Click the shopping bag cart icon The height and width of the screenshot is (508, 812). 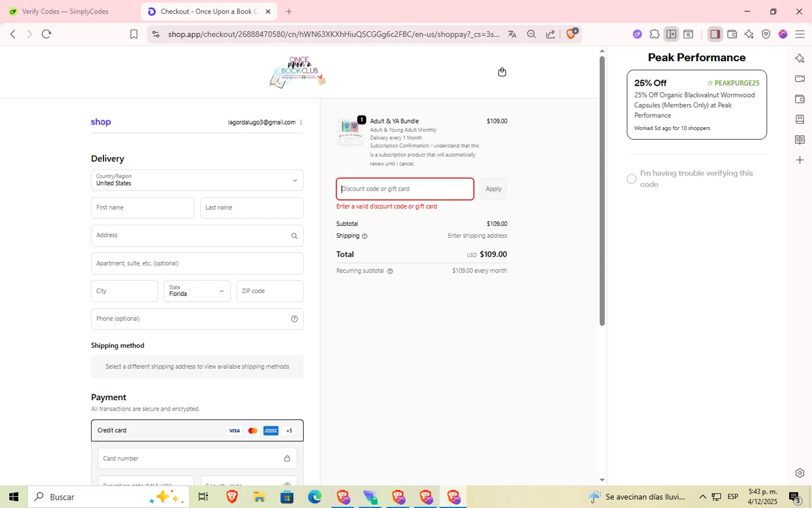pyautogui.click(x=502, y=72)
